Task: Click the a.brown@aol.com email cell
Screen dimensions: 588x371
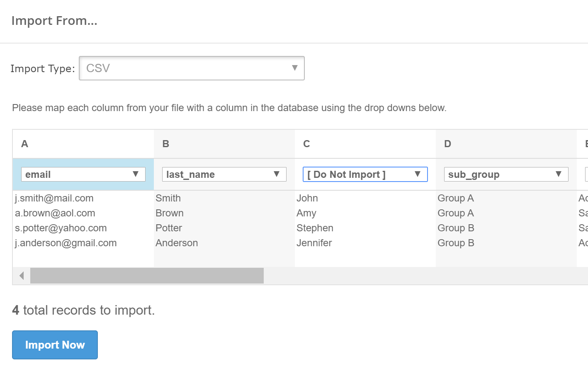Action: pos(55,213)
